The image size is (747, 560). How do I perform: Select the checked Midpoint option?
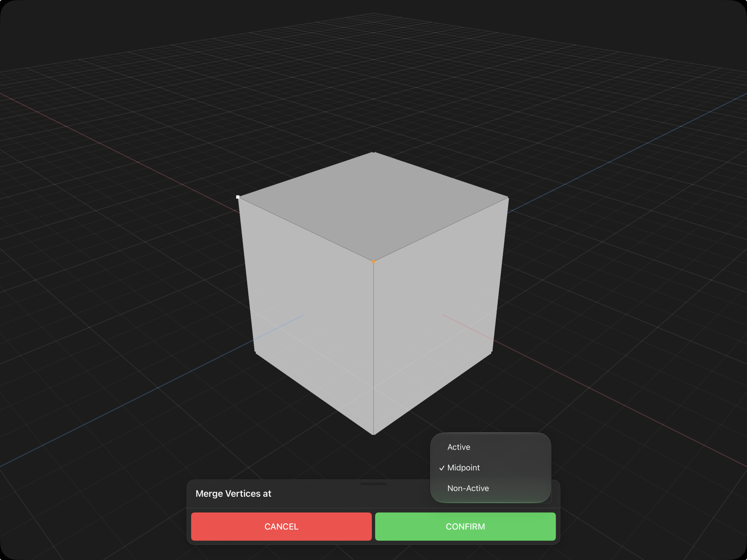(490, 467)
